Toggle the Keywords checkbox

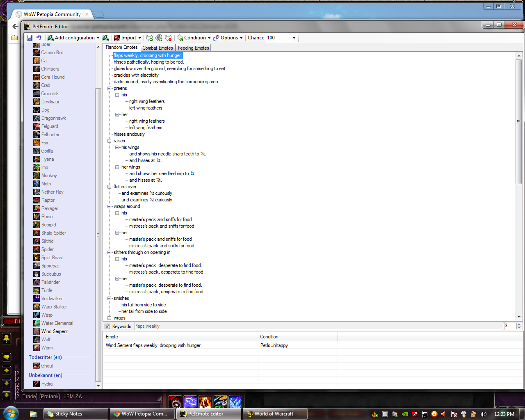[107, 326]
